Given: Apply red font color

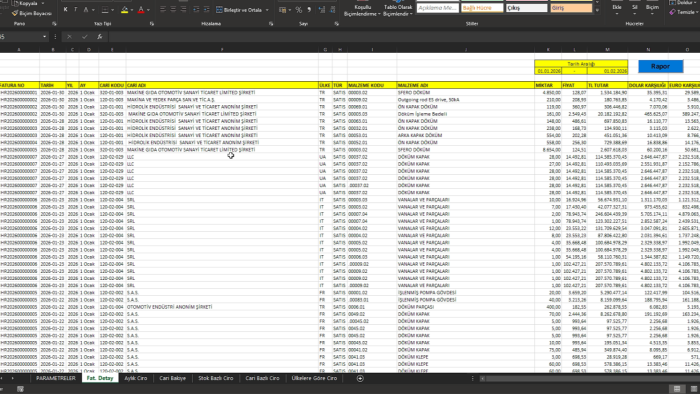Looking at the screenshot, I should [141, 9].
